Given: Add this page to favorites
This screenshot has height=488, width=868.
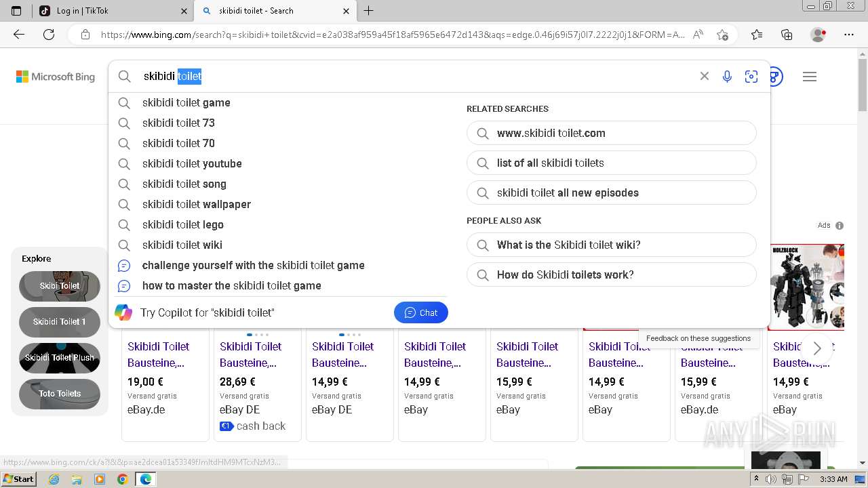Looking at the screenshot, I should coord(722,35).
